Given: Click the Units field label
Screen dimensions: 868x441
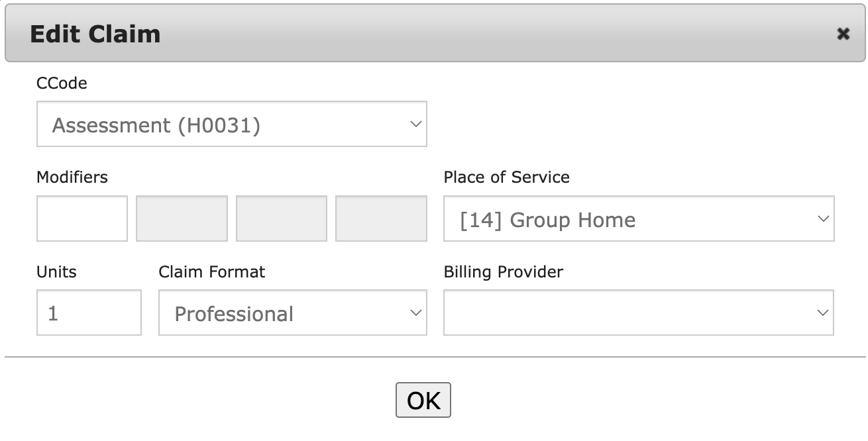Looking at the screenshot, I should pyautogui.click(x=56, y=272).
